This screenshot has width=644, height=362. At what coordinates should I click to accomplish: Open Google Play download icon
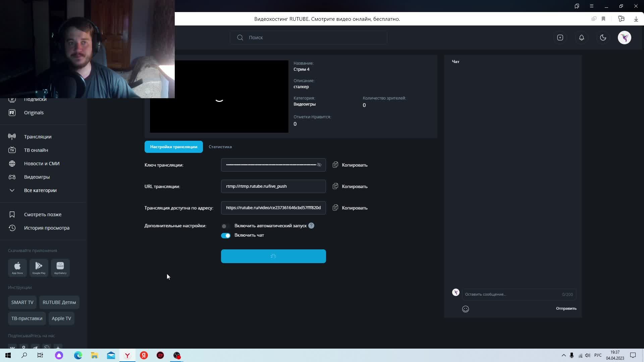click(x=39, y=267)
